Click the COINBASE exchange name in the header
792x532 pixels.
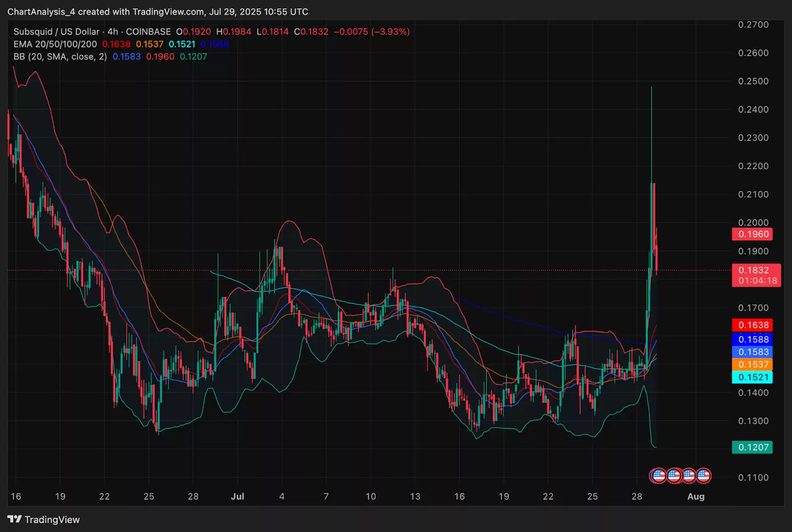148,32
